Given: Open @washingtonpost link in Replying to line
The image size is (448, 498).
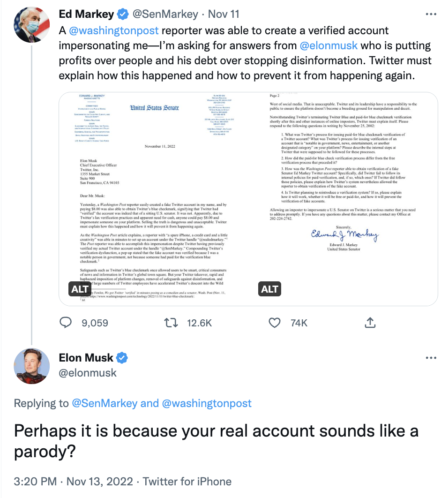Looking at the screenshot, I should coord(207,403).
